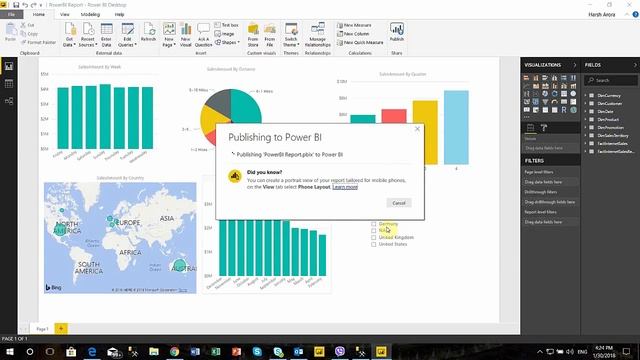The width and height of the screenshot is (640, 360).
Task: Open the Get Data dropdown arrow
Action: point(75,45)
